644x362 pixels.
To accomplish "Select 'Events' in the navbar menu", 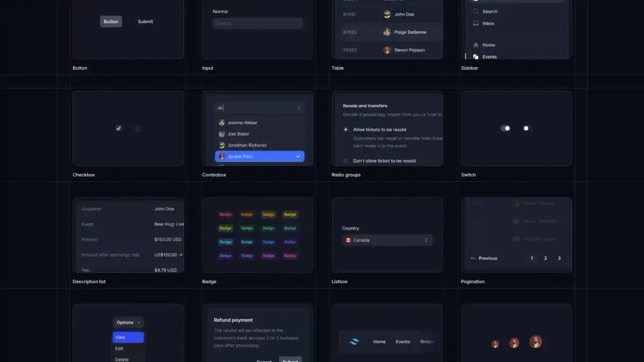I will (403, 342).
